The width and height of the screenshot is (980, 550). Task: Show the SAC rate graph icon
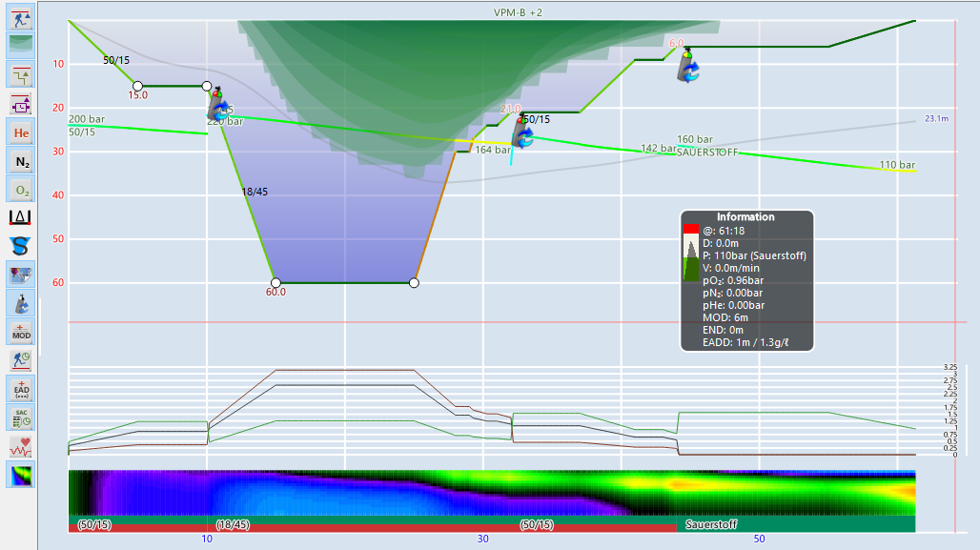pyautogui.click(x=19, y=418)
